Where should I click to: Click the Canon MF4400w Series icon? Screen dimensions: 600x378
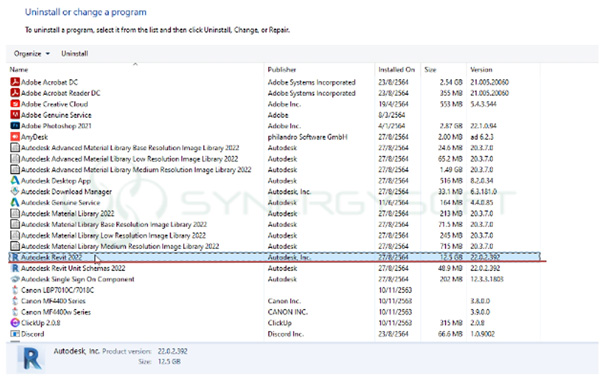click(15, 312)
